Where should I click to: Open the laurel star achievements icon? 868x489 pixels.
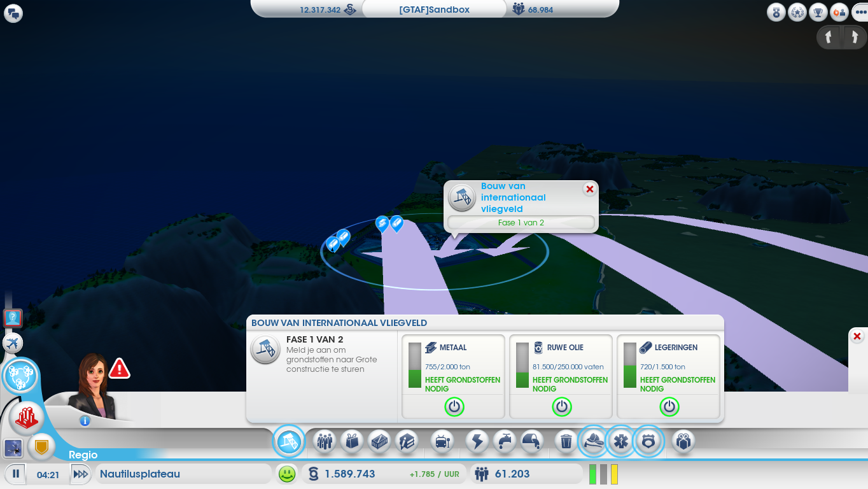click(x=797, y=12)
